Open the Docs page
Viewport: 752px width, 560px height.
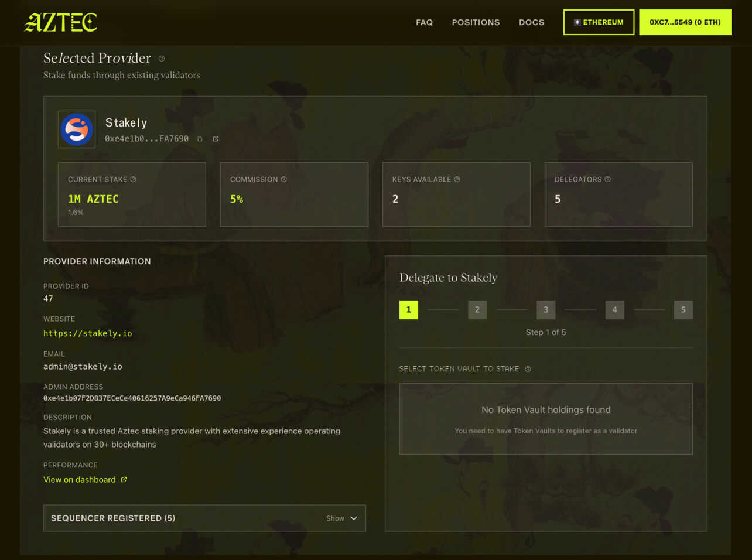click(531, 22)
